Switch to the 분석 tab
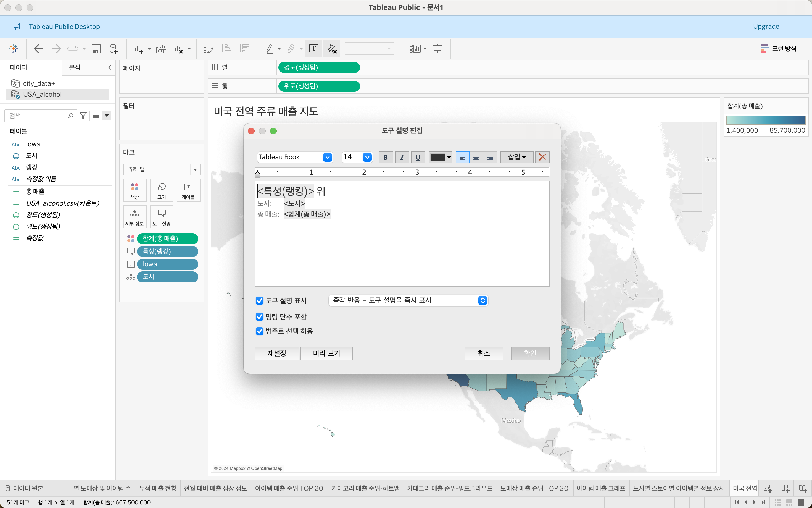812x508 pixels. coord(75,67)
